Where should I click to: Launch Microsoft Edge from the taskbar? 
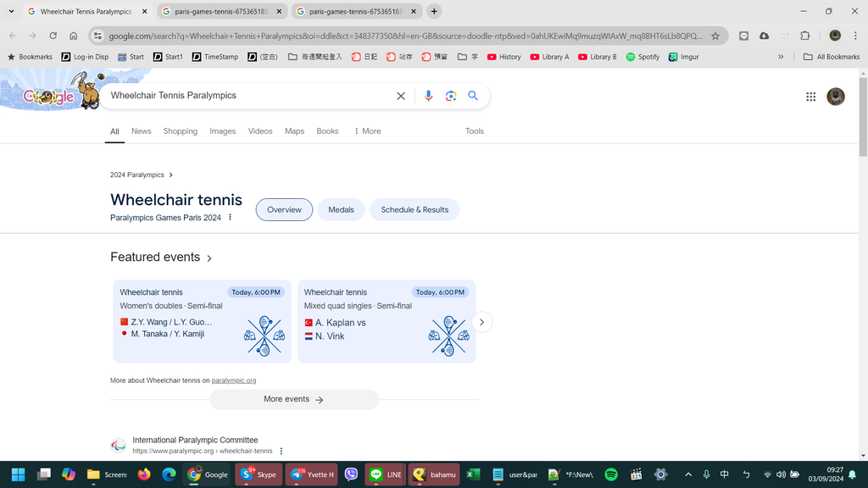click(169, 474)
